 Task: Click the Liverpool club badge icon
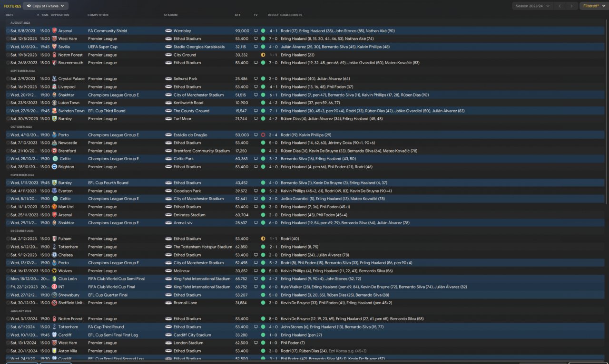54,87
